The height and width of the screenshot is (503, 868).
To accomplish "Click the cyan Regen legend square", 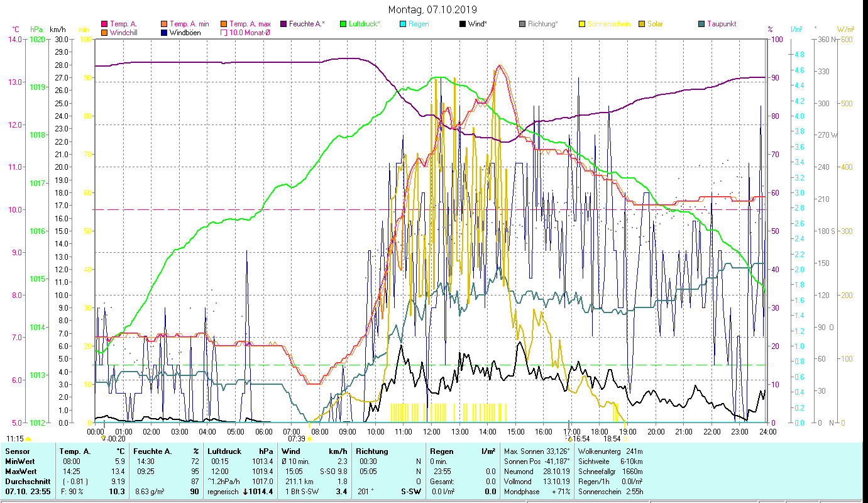I will pyautogui.click(x=403, y=24).
